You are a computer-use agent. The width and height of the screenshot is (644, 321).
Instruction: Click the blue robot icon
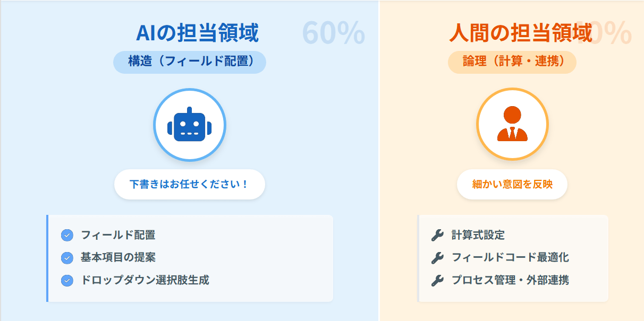(189, 126)
